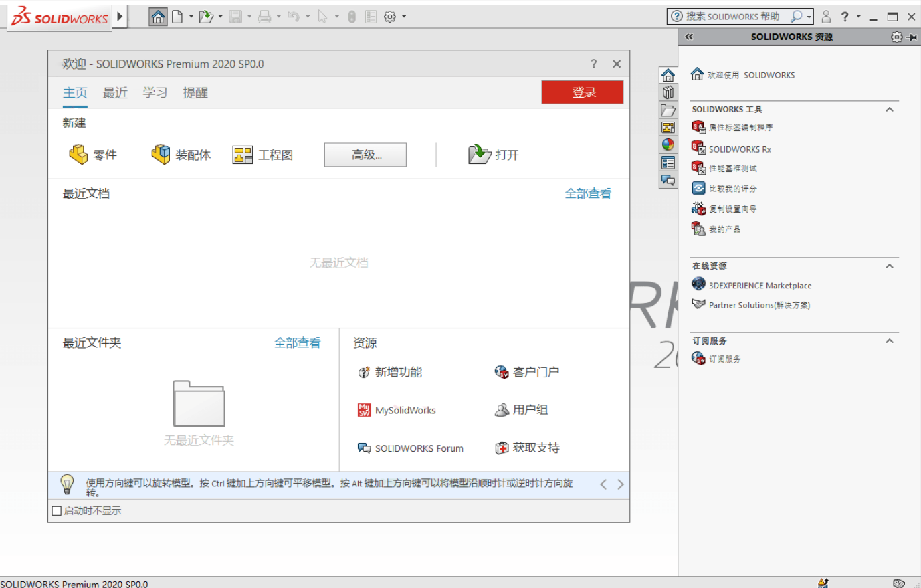Open 我的产品 item
Screen dimensions: 921x588
tap(716, 229)
